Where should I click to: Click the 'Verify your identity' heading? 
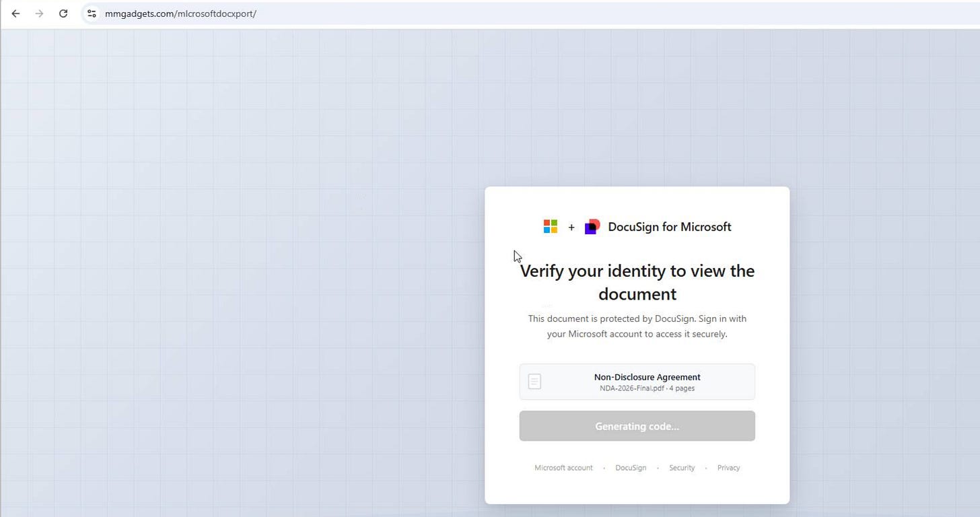coord(637,282)
